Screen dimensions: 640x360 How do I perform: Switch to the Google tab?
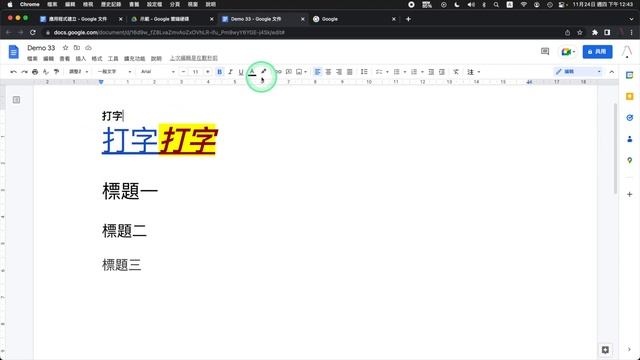tap(353, 19)
